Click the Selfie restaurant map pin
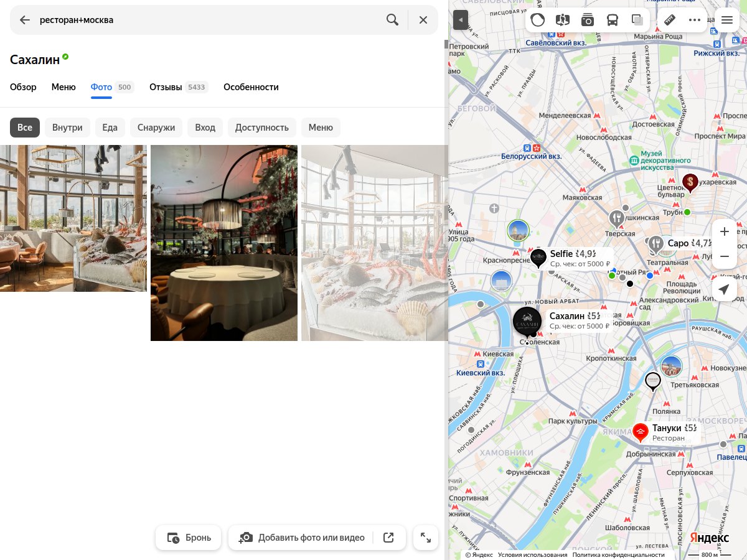Screen dimensions: 747x560 click(538, 258)
